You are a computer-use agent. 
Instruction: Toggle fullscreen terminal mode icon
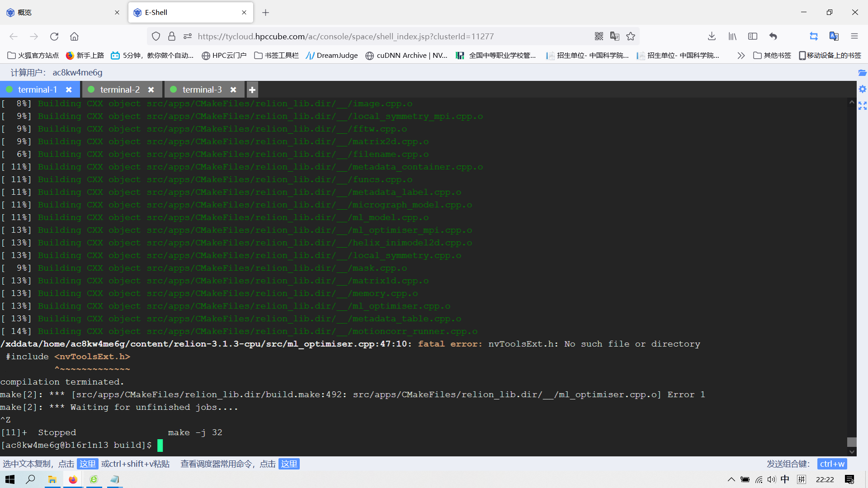862,106
